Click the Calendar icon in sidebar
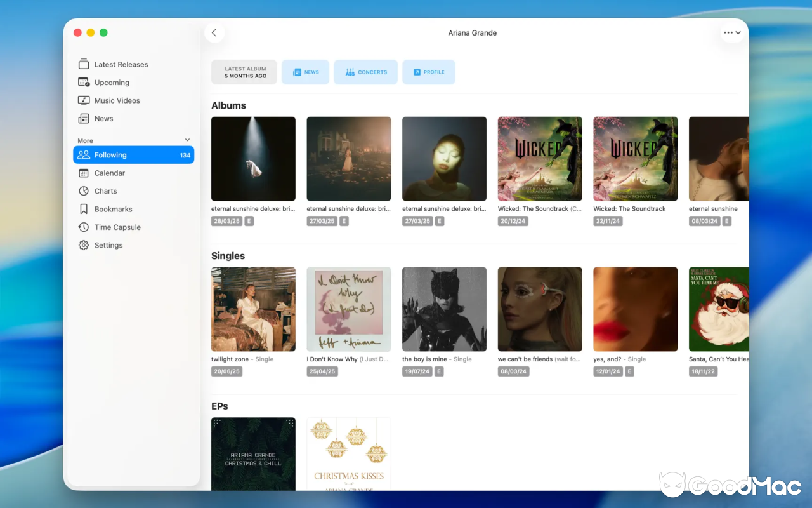Screen dimensions: 812x508 pyautogui.click(x=84, y=173)
